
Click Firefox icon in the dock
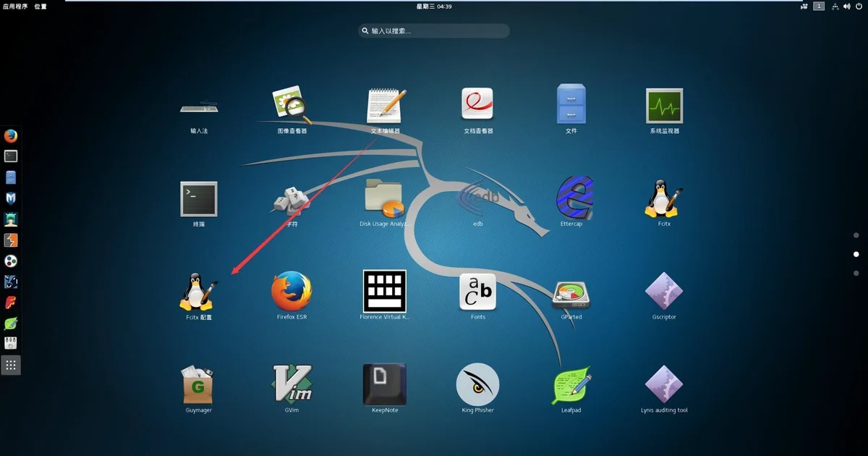[10, 135]
